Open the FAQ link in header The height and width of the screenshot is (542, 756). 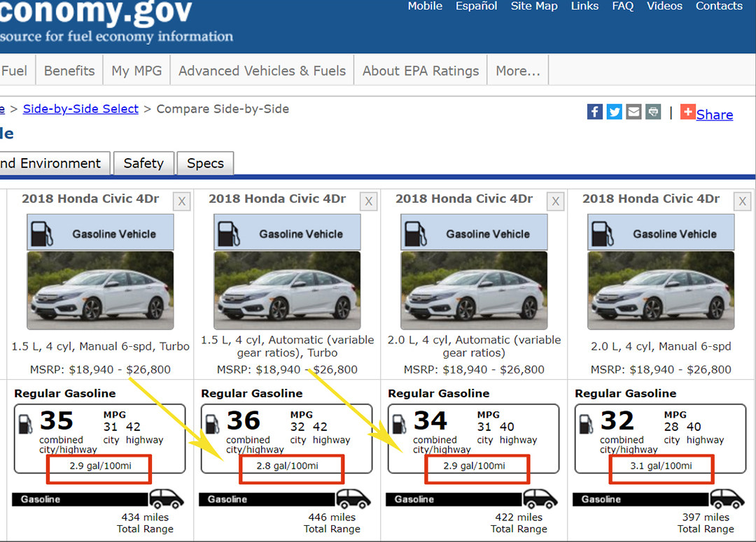pos(622,6)
